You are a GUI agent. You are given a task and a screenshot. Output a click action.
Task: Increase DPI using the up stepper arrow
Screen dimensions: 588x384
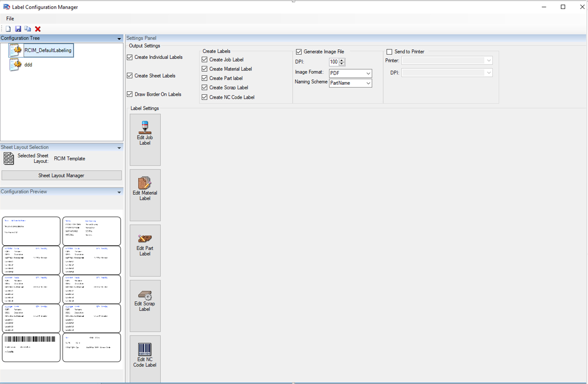click(342, 60)
